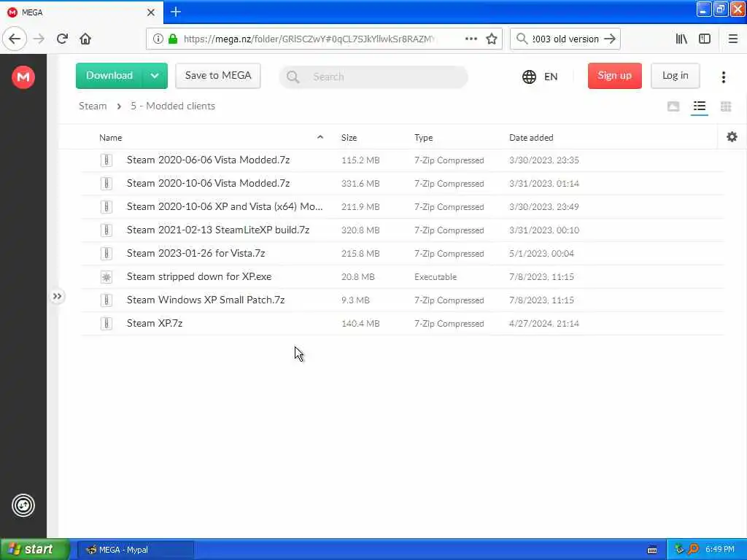Click the browser search box
The width and height of the screenshot is (747, 560).
click(565, 39)
